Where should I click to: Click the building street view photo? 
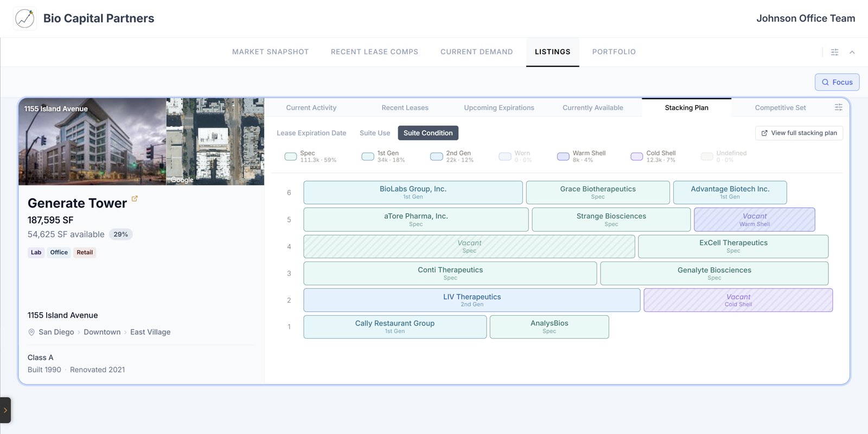92,142
